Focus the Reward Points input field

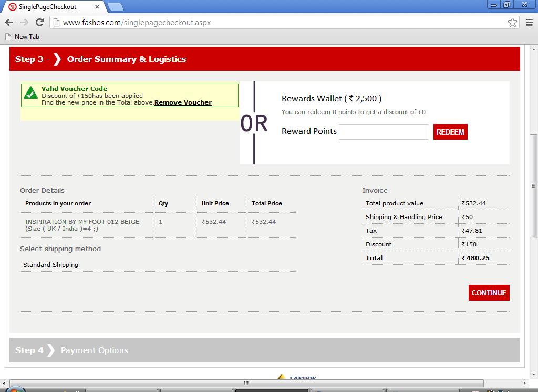click(383, 132)
